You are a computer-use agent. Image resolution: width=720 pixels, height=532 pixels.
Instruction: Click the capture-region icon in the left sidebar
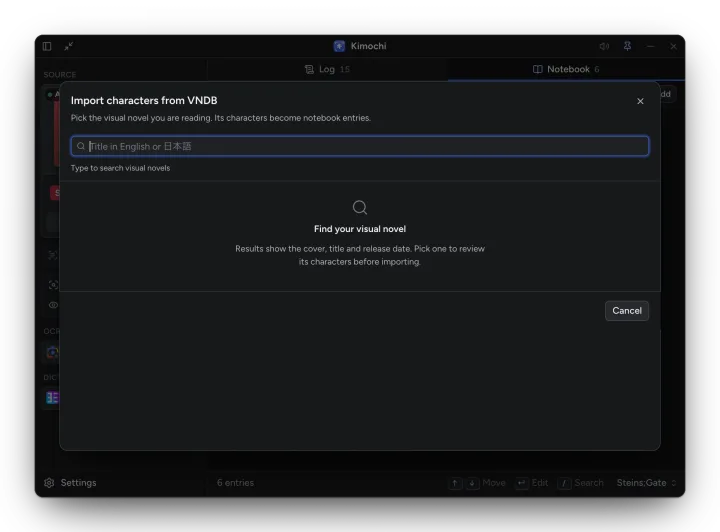pos(53,285)
